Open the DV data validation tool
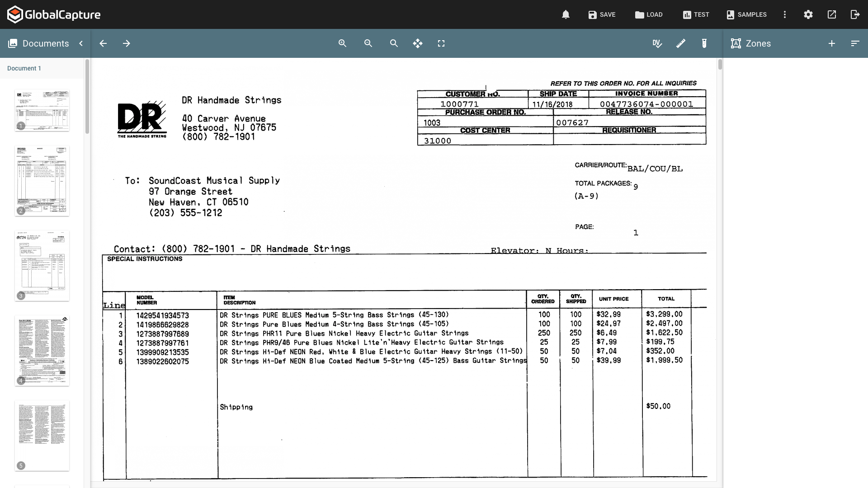 (x=657, y=43)
